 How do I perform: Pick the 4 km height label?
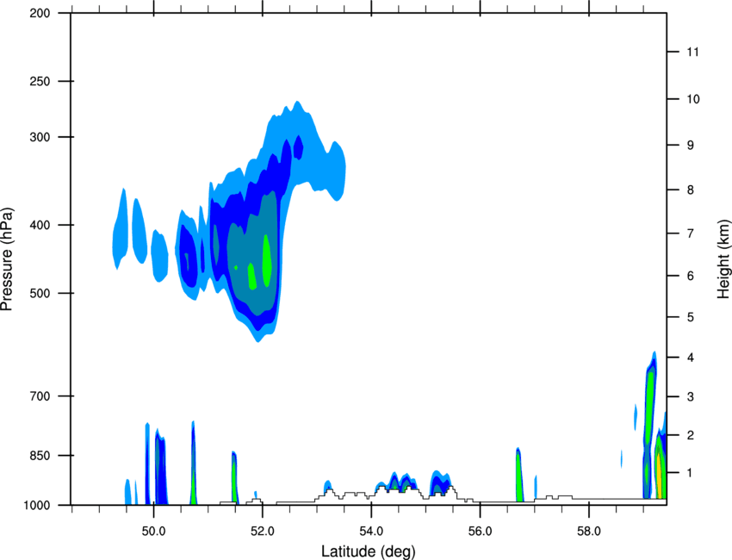coord(691,358)
